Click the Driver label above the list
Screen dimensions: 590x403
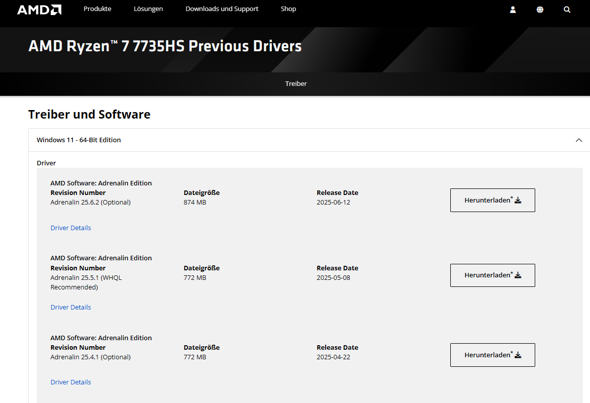tap(46, 163)
